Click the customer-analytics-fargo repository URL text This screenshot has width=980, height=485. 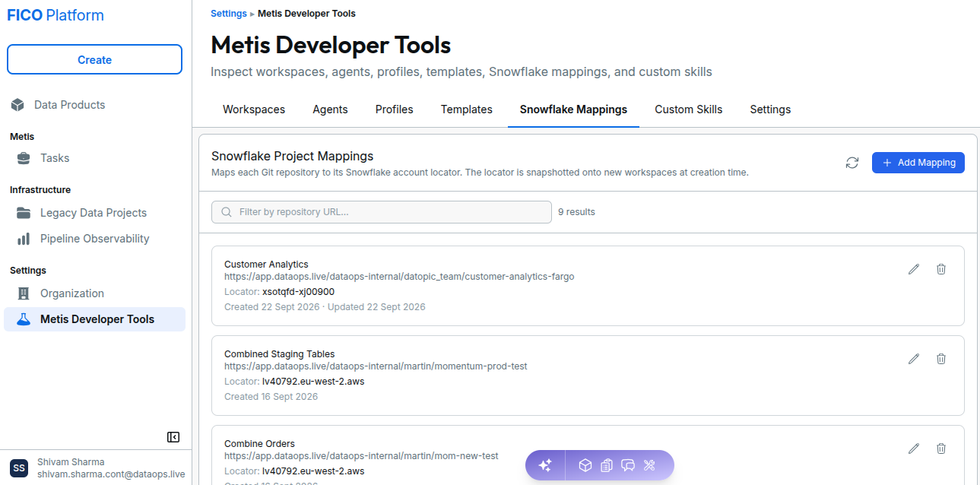click(x=399, y=277)
